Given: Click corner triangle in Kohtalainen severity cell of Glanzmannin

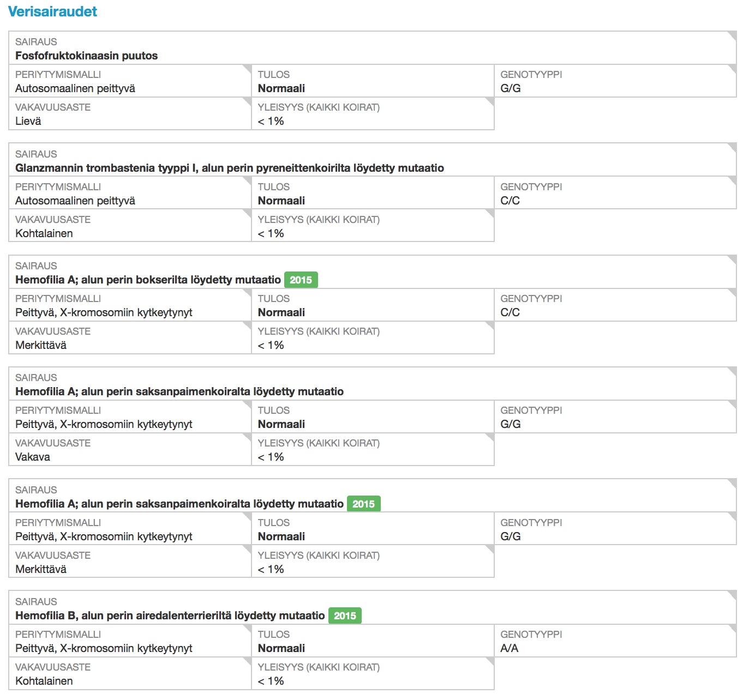Looking at the screenshot, I should (x=247, y=213).
